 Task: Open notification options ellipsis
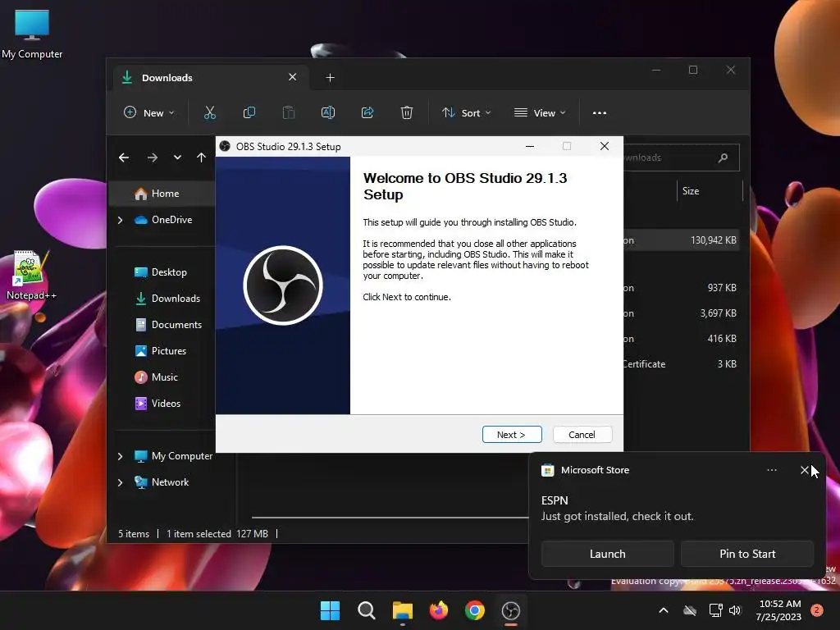[x=771, y=470]
